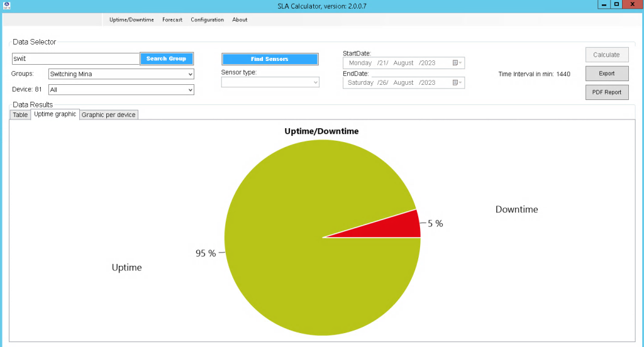Click the '95 %' pie label
Image resolution: width=644 pixels, height=347 pixels.
click(206, 253)
